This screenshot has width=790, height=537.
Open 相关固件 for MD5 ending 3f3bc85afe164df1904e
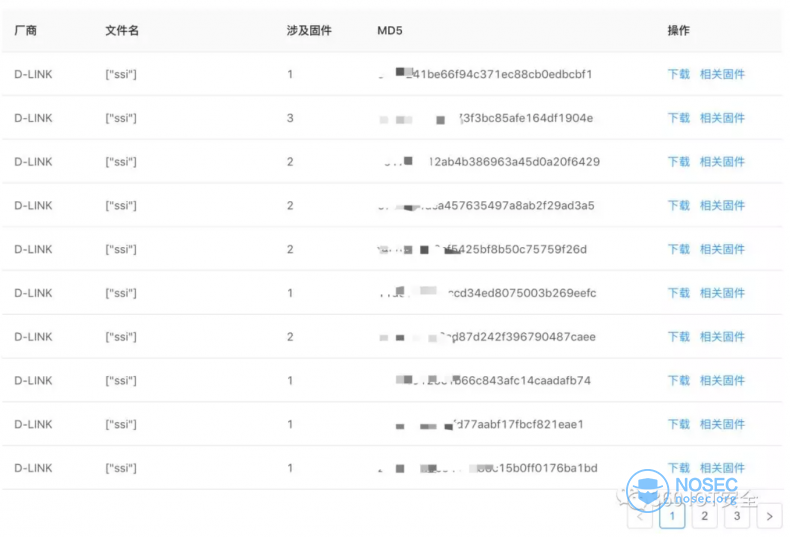(x=722, y=118)
